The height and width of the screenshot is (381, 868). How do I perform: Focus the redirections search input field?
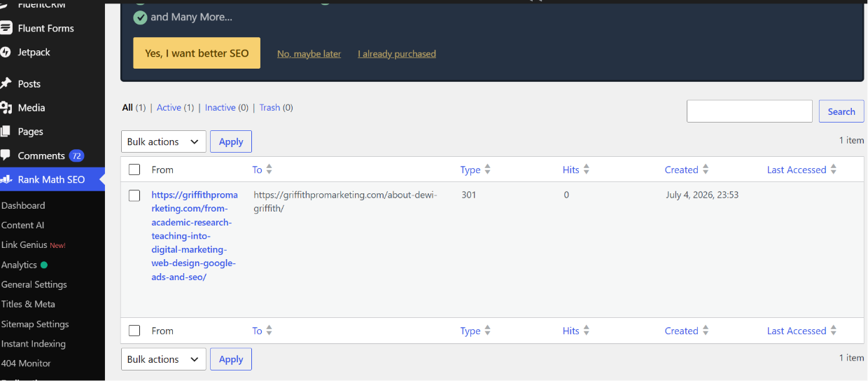[x=750, y=111]
